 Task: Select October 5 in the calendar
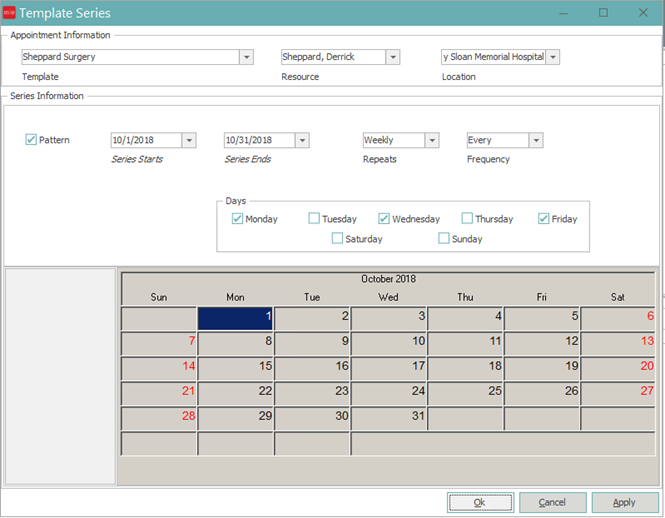click(x=542, y=319)
